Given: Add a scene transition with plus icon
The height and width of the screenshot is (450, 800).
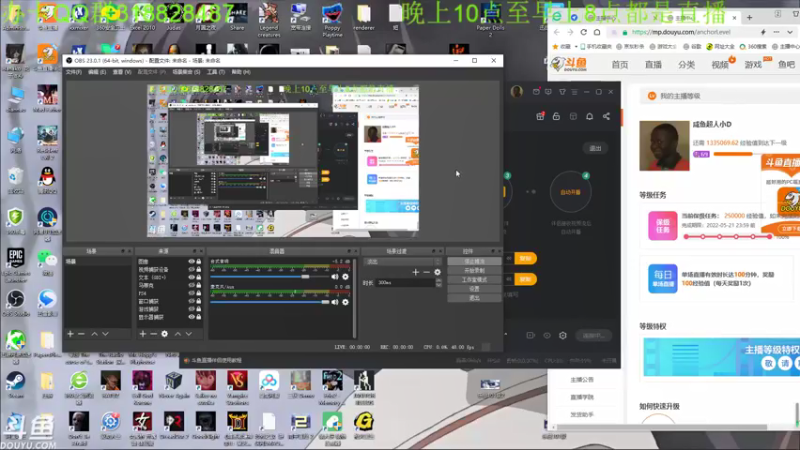Looking at the screenshot, I should 415,272.
